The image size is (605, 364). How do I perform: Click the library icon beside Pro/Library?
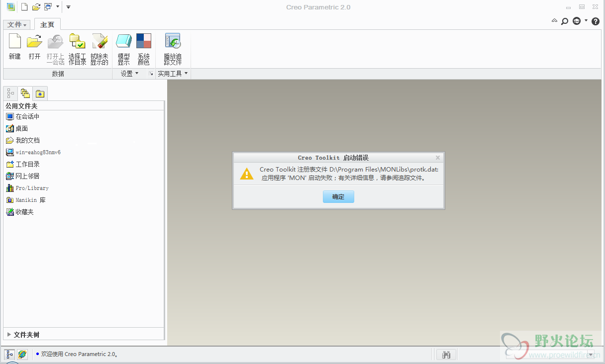[10, 188]
